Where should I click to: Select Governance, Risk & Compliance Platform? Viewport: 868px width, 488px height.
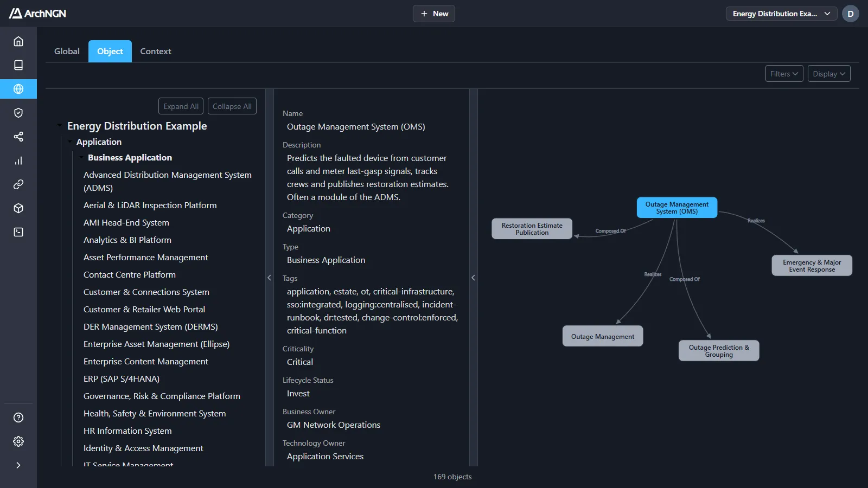point(162,396)
